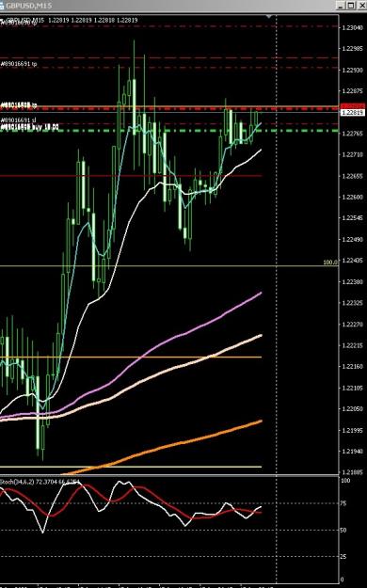Click the stochastic scale value 75
Screen dimensions: 367x588
(x=343, y=503)
